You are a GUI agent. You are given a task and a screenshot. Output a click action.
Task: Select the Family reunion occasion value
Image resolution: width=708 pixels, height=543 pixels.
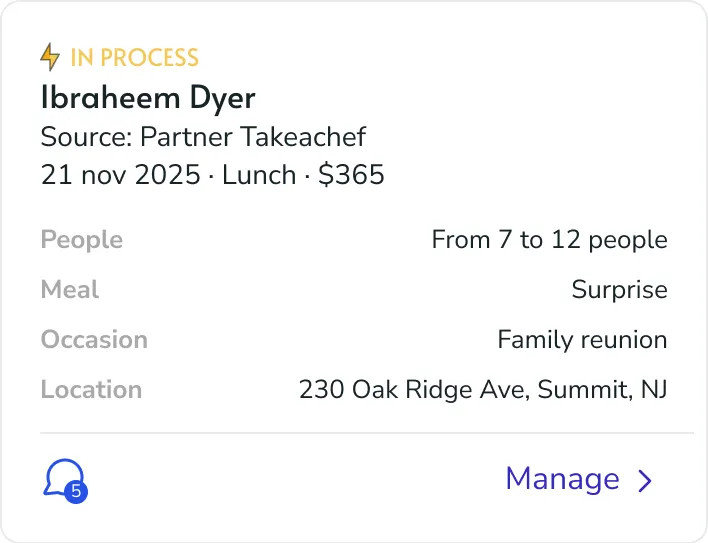pos(582,339)
